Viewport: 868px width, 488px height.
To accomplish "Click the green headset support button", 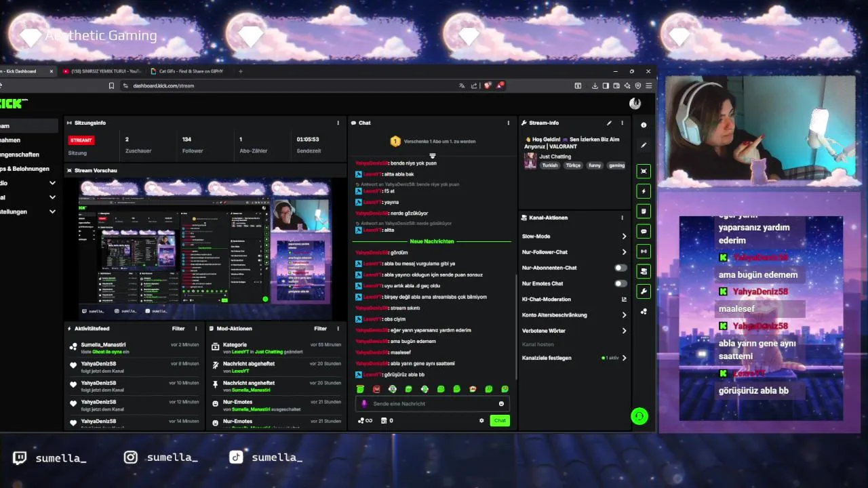I will click(x=639, y=416).
